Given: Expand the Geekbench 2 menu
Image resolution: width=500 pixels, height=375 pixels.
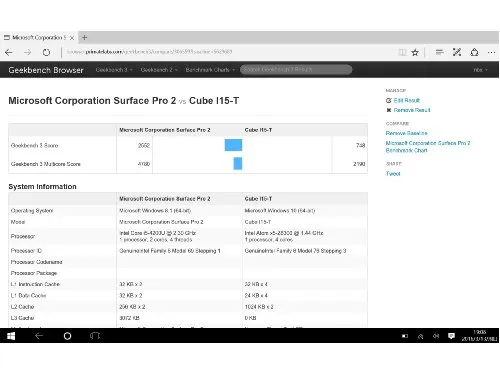Looking at the screenshot, I should coord(159,70).
